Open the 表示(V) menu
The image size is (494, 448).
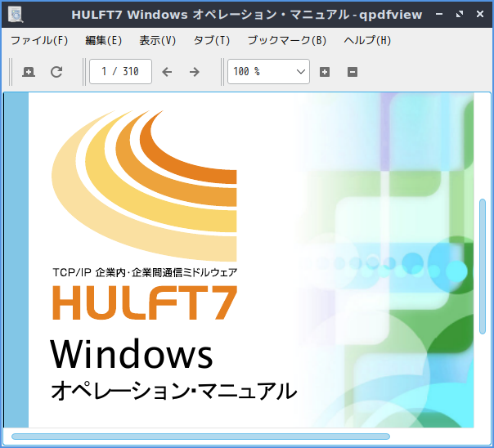(158, 40)
